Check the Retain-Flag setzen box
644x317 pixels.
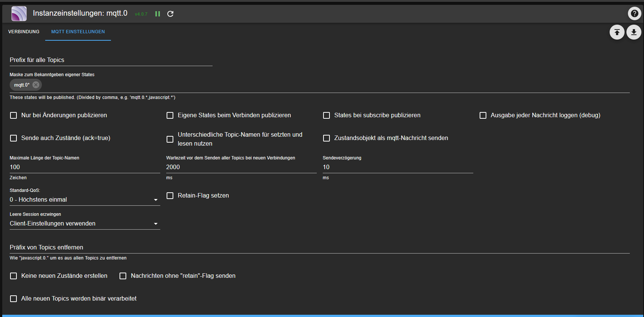(x=170, y=196)
